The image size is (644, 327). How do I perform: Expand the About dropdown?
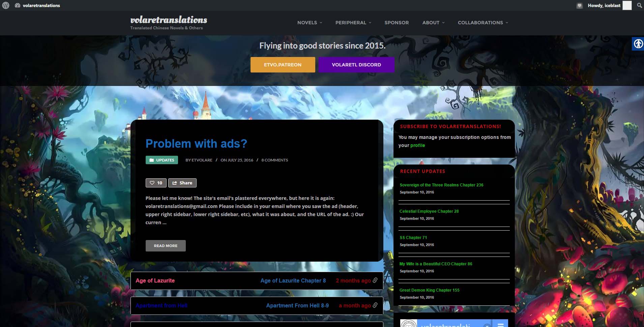point(433,23)
